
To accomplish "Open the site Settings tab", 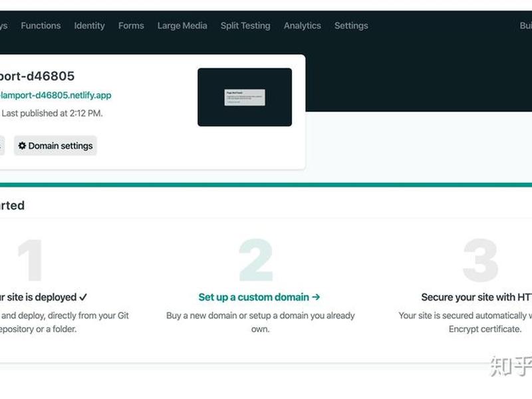I will (x=351, y=26).
